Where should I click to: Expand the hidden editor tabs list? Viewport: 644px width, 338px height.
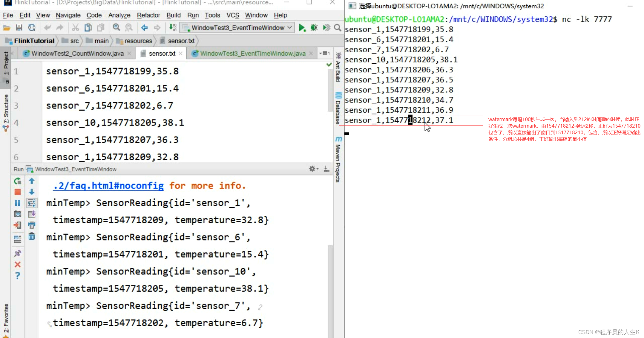[x=324, y=53]
